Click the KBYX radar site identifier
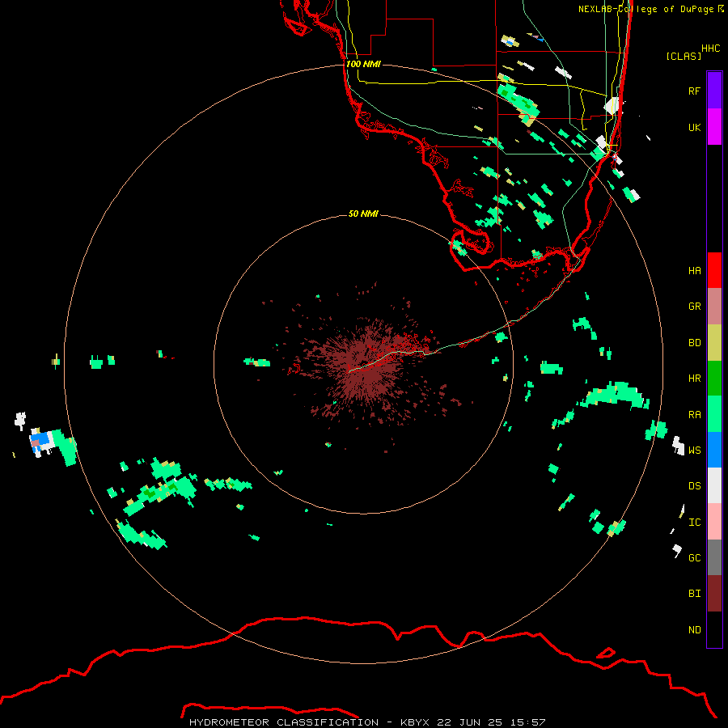 point(415,722)
